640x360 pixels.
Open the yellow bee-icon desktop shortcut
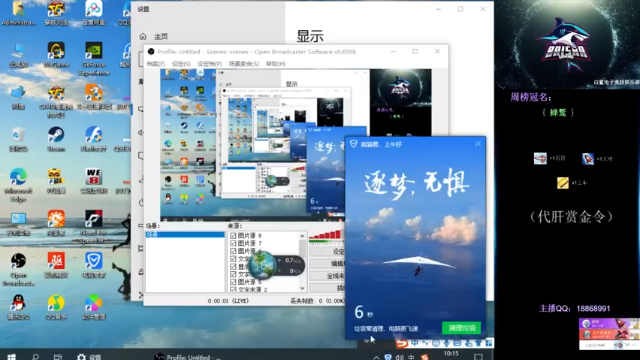tap(56, 181)
